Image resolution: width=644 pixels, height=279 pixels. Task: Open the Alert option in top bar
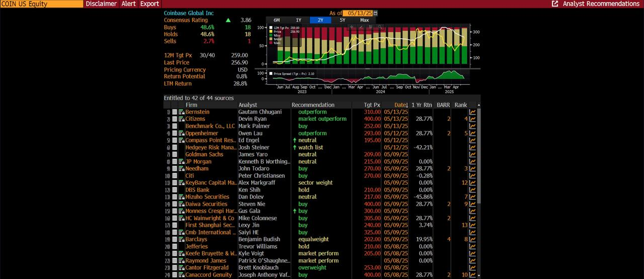[x=128, y=4]
